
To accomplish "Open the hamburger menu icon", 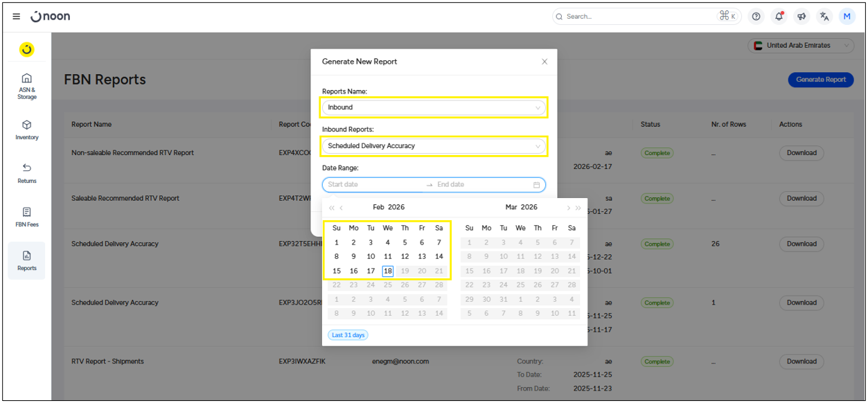I will pos(17,17).
